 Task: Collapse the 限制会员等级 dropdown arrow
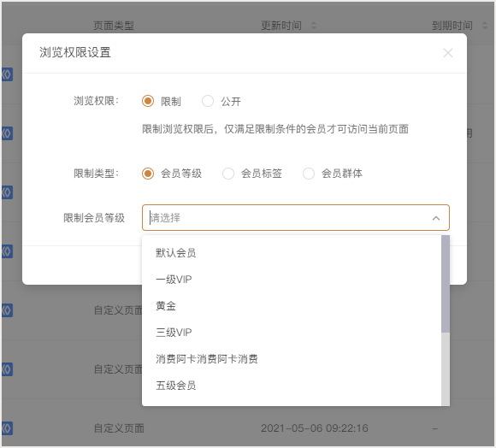436,218
